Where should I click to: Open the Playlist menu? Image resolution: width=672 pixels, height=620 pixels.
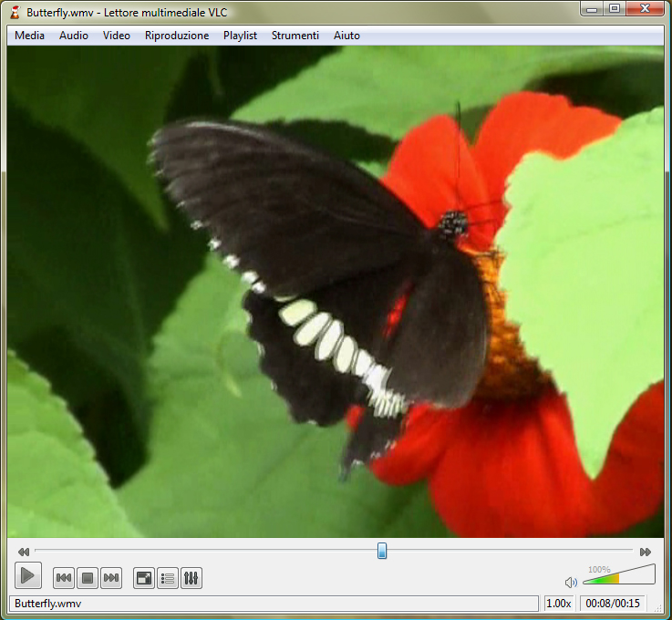click(240, 36)
